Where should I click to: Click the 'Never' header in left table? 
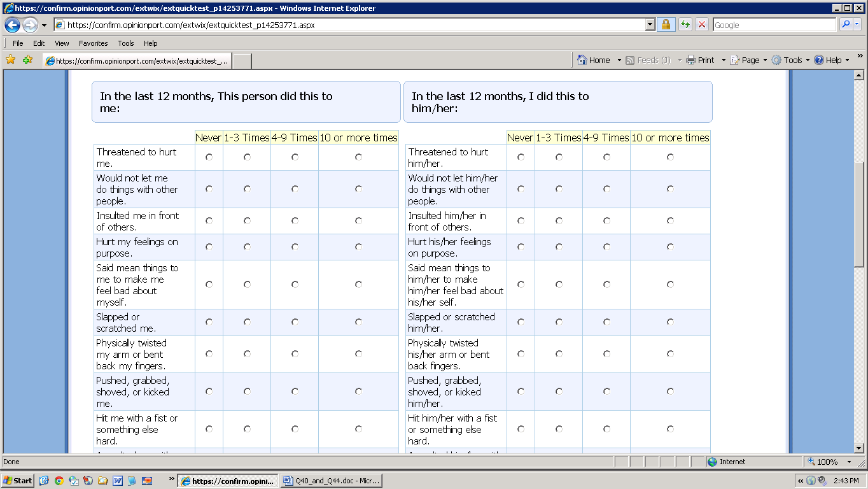coord(209,138)
